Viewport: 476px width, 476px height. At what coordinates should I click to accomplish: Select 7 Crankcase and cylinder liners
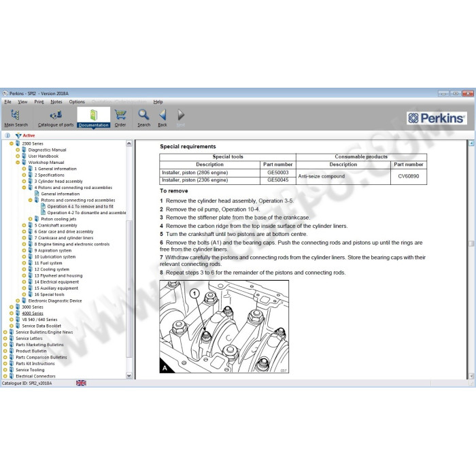click(64, 238)
